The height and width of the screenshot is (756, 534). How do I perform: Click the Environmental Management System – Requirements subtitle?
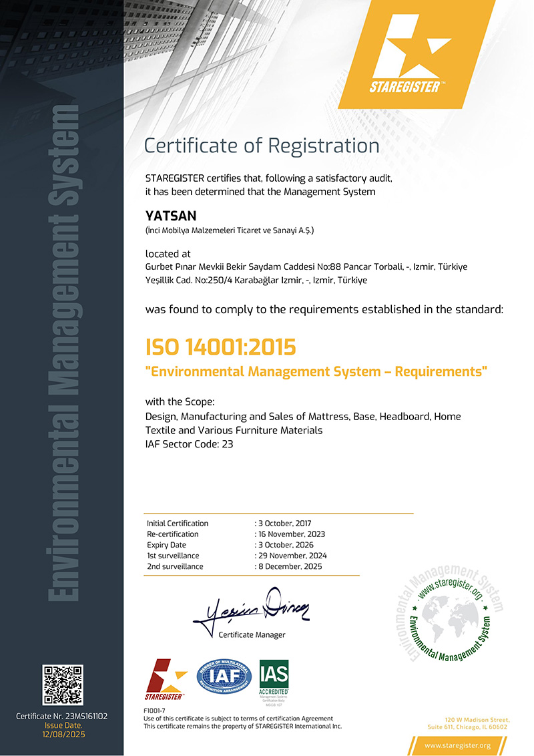pos(316,372)
